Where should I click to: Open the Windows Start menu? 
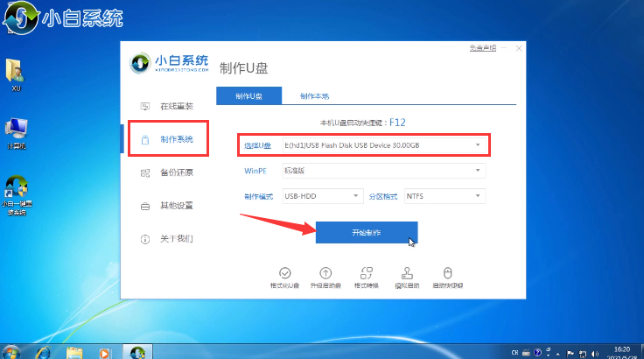coord(10,352)
